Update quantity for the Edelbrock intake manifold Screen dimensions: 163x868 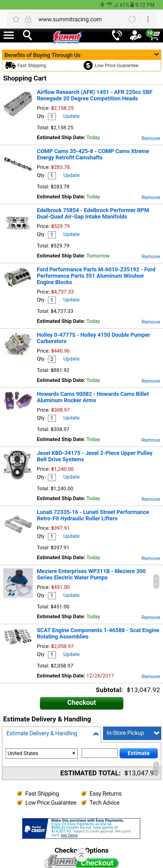(71, 234)
